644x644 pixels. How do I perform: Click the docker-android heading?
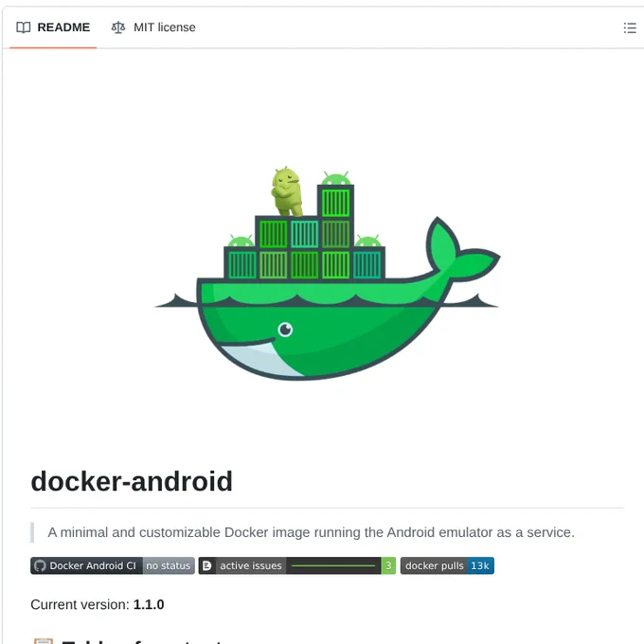point(132,481)
